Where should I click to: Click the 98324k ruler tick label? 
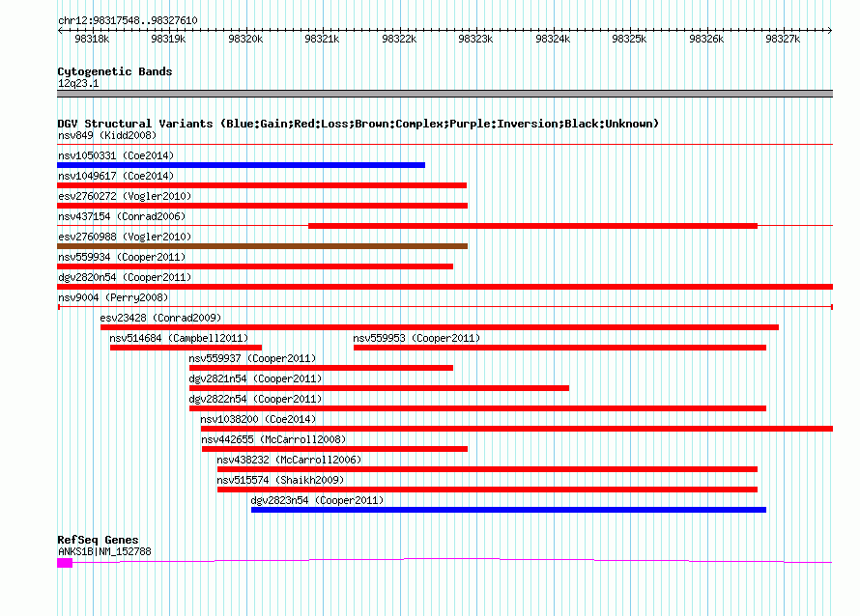(x=553, y=39)
